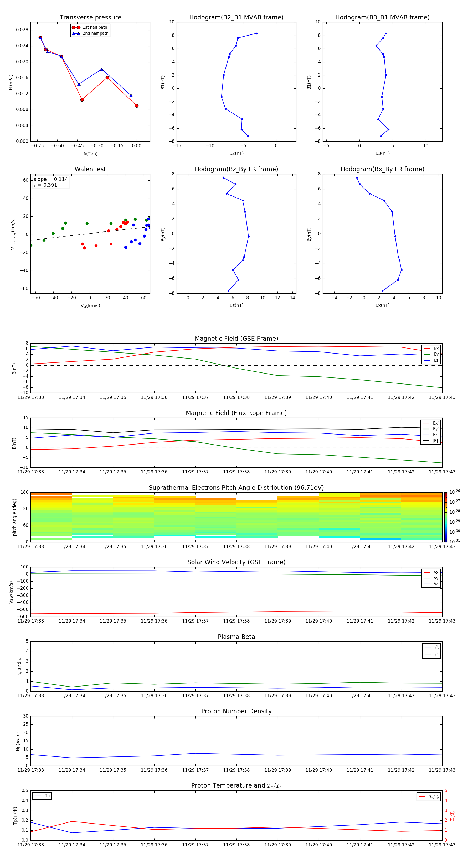Click '11/29 17:43' tick under temperature plot
Viewport: 473px width, 868px height.
442,845
